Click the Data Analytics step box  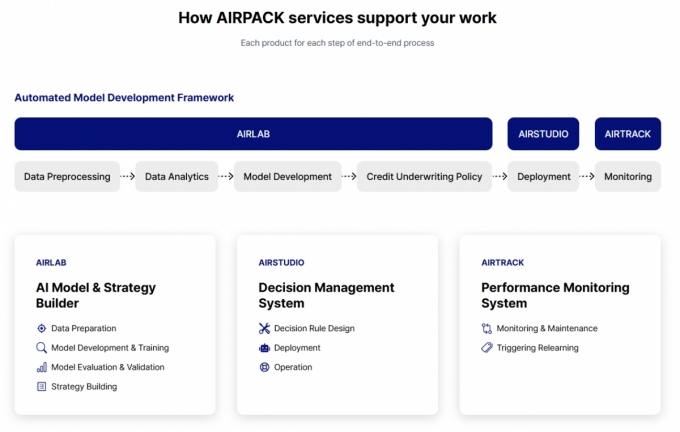(177, 177)
